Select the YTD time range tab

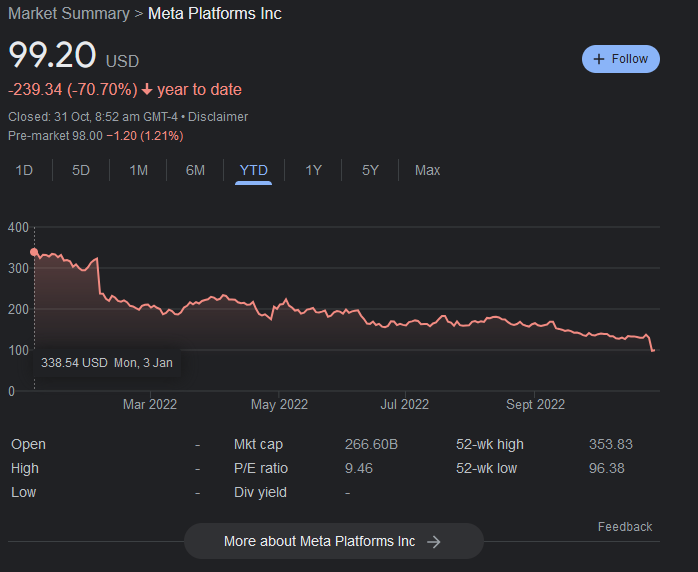click(x=253, y=170)
